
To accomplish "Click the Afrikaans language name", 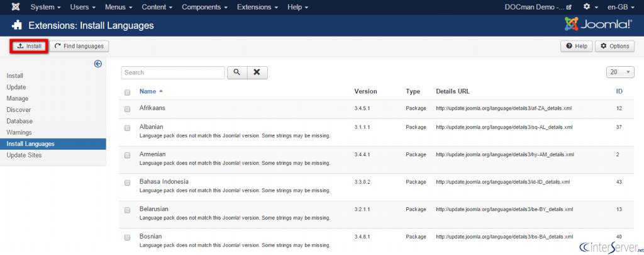I will [152, 107].
